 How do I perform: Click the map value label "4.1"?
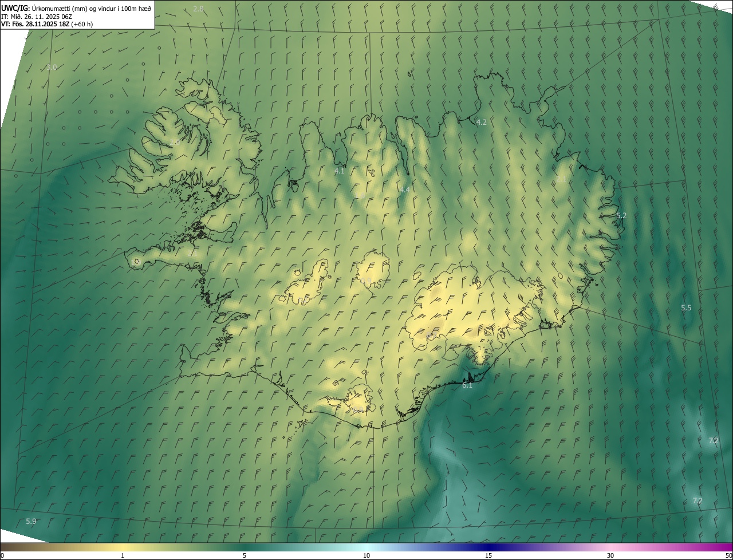pos(339,171)
